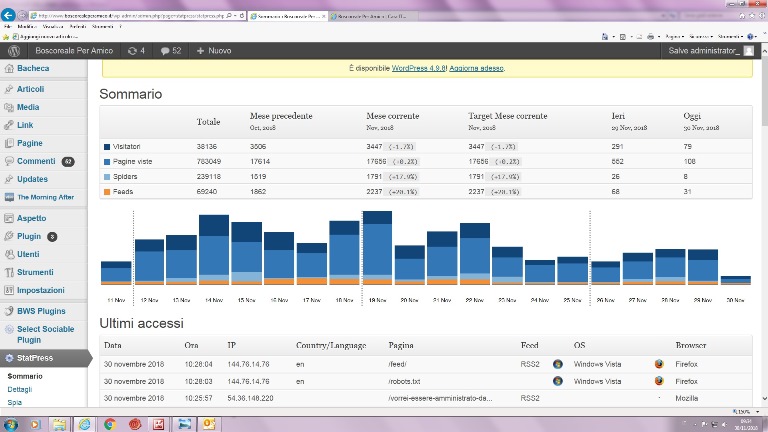Open Bacheca in the sidebar
768x432 pixels.
33,68
